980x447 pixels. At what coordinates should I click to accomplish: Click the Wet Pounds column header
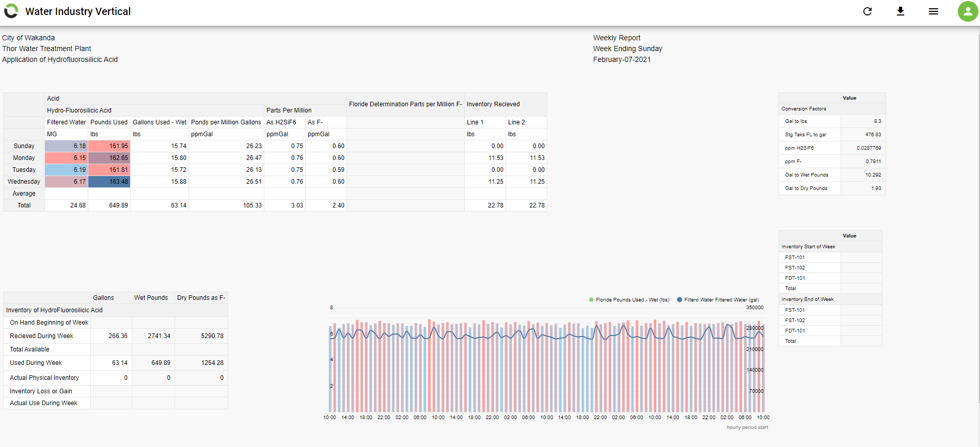coord(153,298)
